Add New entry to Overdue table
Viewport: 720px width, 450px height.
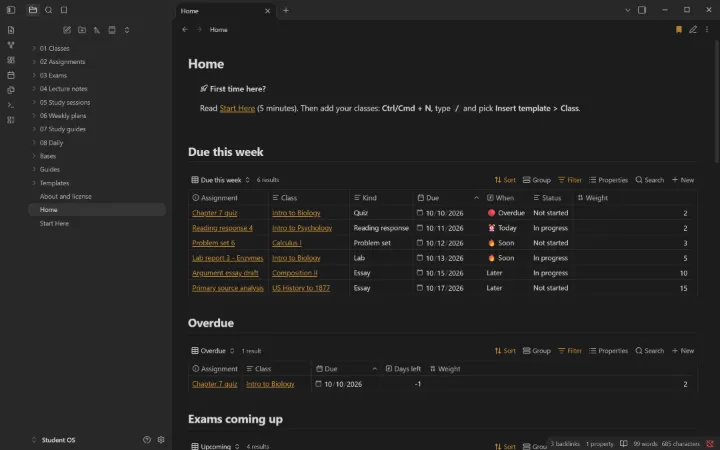[x=683, y=351]
